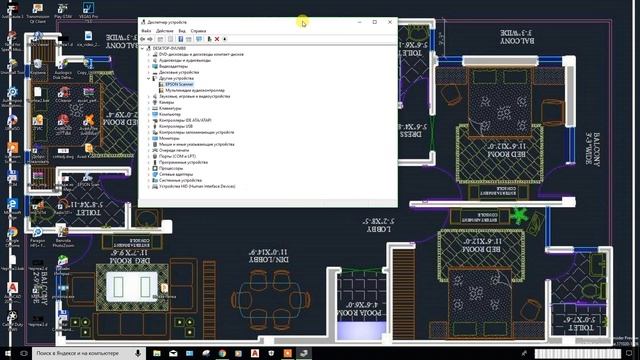Select Программные устройства category

coord(183,162)
